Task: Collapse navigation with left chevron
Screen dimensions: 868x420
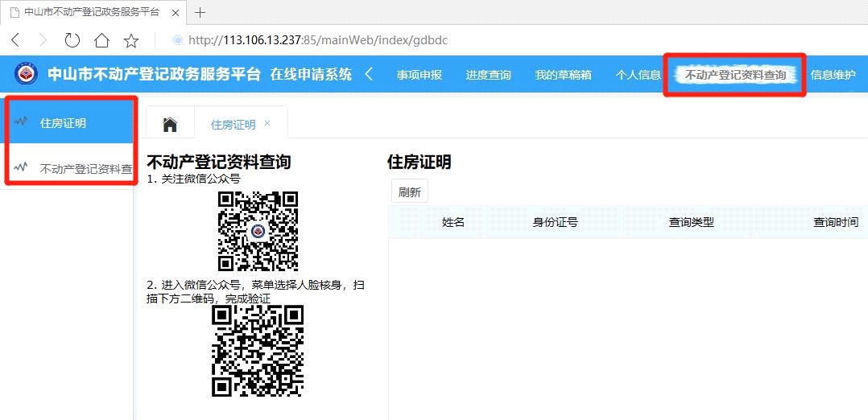Action: click(x=369, y=74)
